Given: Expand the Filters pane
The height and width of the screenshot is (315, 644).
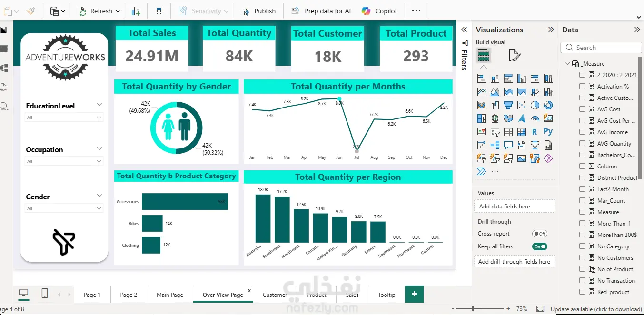Looking at the screenshot, I should pos(464,30).
